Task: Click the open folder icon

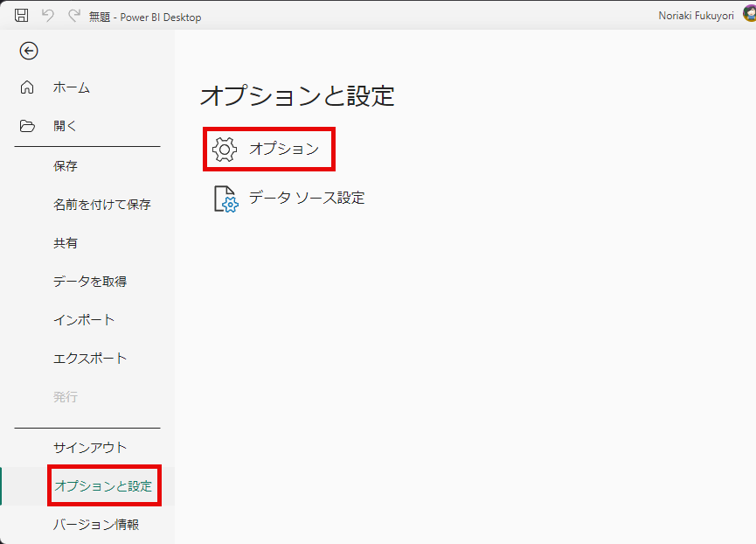Action: coord(27,126)
